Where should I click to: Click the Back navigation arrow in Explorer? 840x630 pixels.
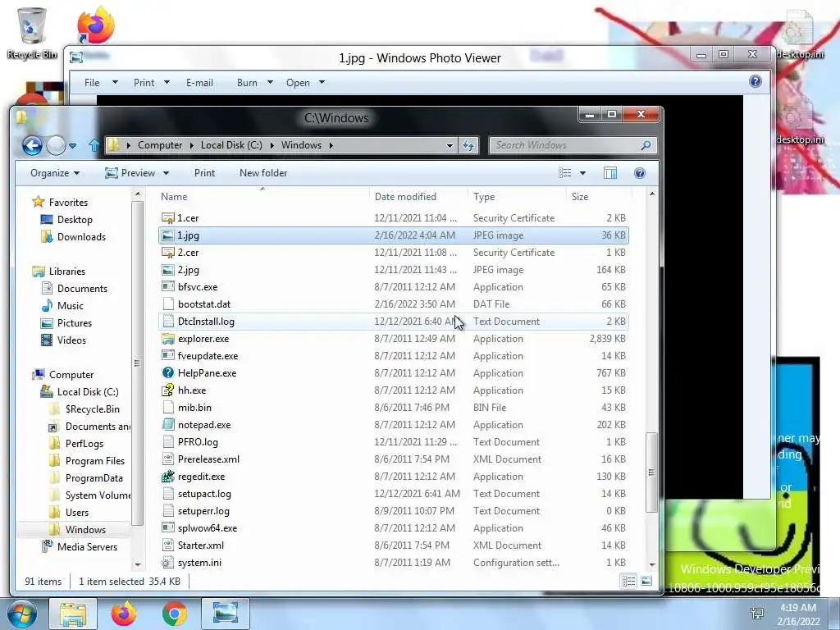32,145
